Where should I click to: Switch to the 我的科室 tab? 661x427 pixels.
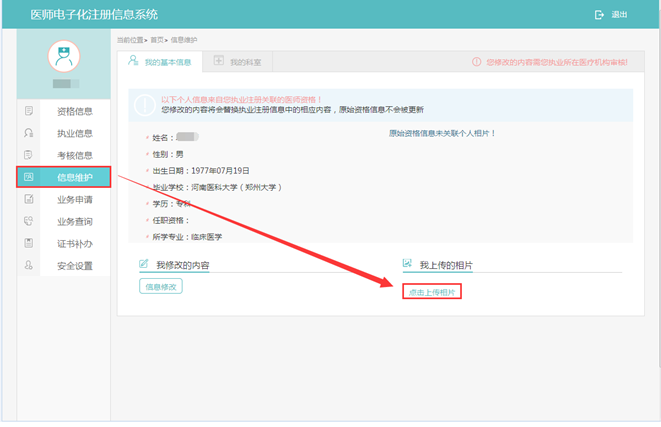click(237, 62)
